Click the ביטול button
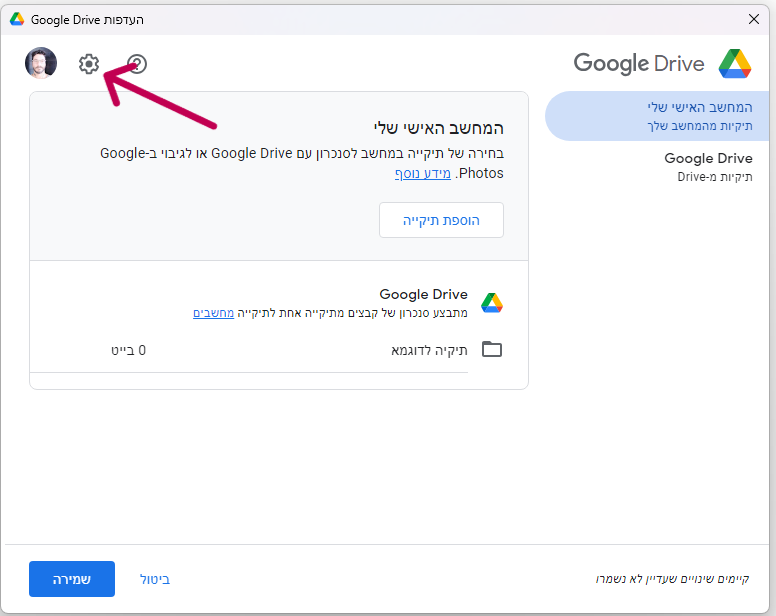 coord(155,579)
